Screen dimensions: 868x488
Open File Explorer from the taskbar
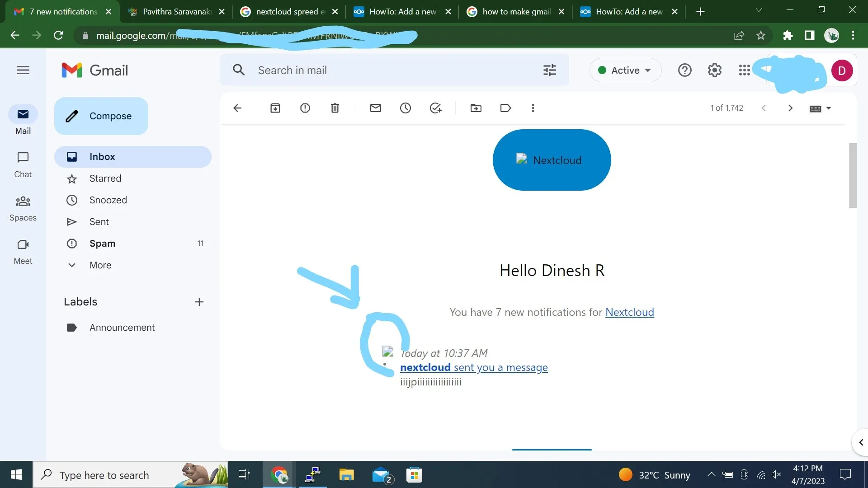click(x=347, y=474)
